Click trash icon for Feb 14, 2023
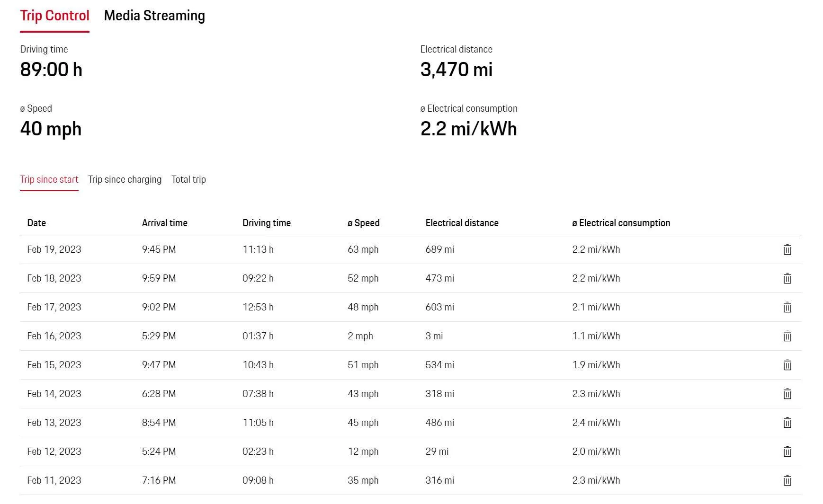The image size is (823, 504). pos(787,394)
